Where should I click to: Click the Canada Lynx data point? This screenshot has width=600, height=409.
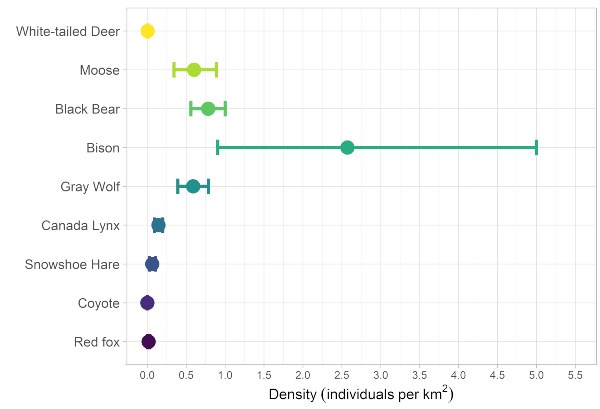(158, 225)
